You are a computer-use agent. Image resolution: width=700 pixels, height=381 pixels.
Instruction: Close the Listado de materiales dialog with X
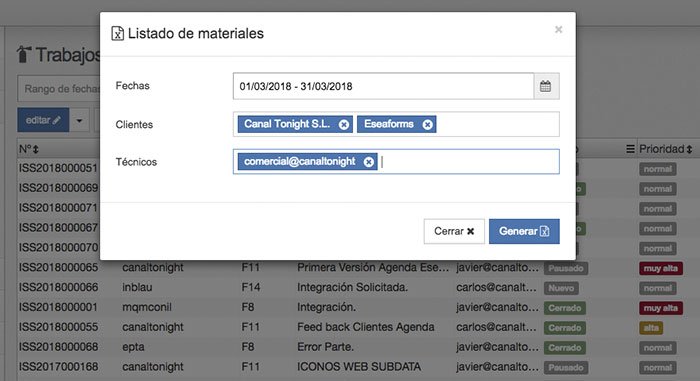pos(558,29)
